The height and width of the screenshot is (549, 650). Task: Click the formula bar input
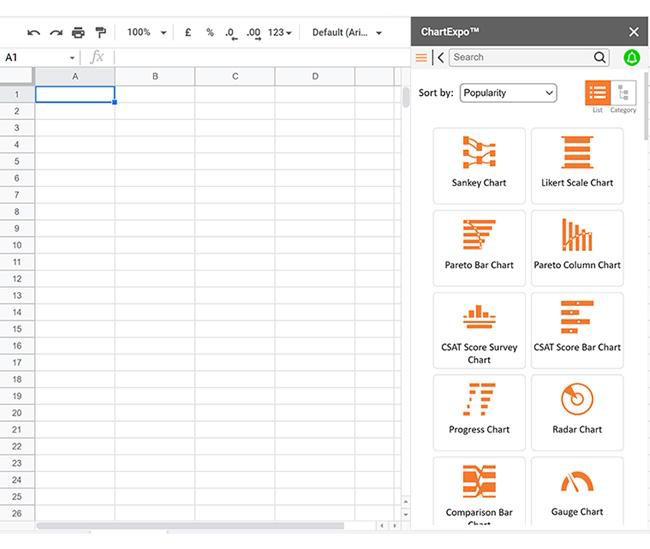point(261,57)
